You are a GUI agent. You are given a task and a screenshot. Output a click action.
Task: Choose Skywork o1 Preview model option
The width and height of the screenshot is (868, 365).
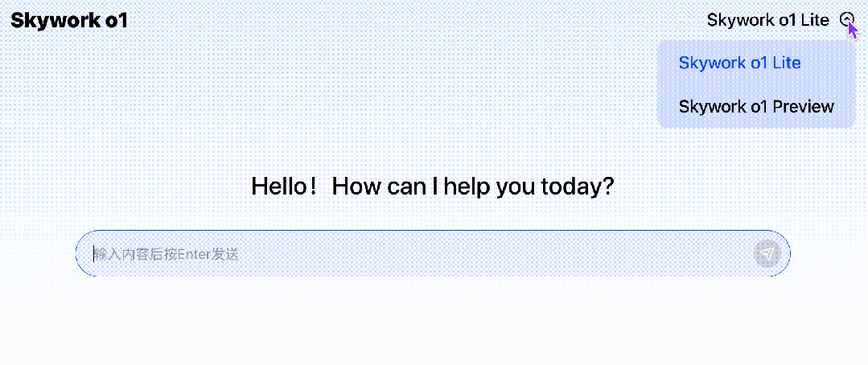point(755,106)
